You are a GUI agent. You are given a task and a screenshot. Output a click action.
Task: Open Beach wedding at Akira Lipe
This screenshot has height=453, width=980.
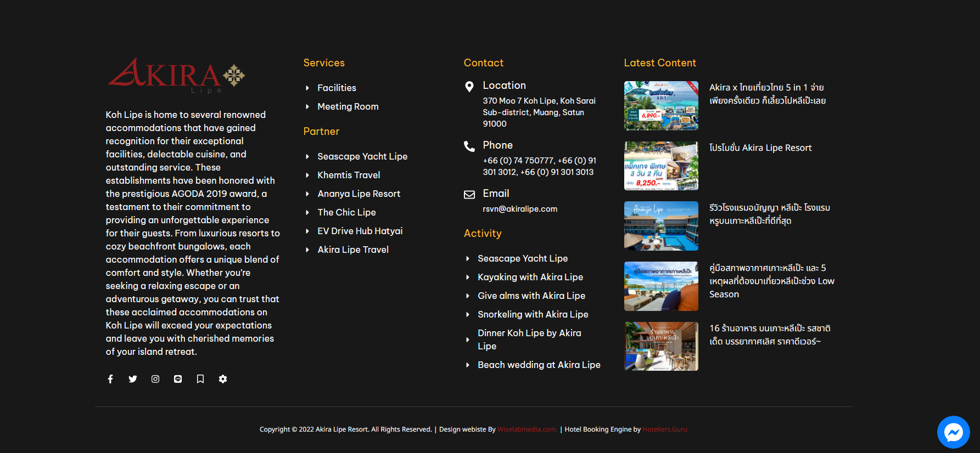539,365
